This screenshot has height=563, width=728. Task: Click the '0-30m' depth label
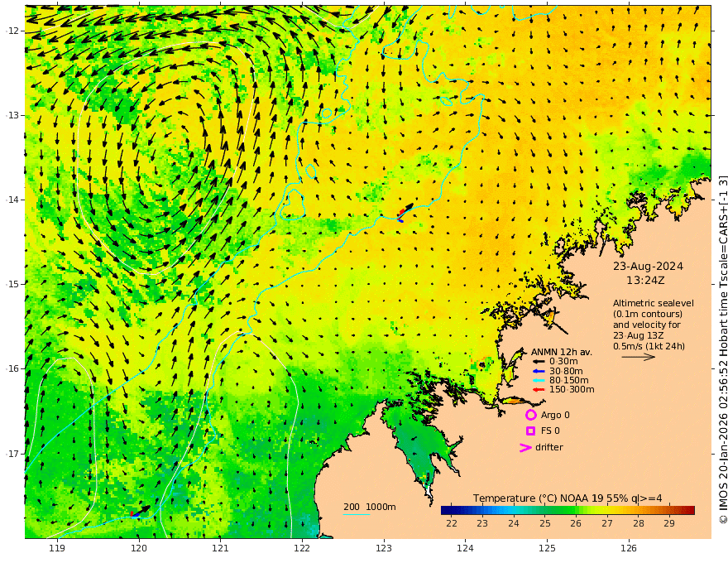tap(563, 362)
